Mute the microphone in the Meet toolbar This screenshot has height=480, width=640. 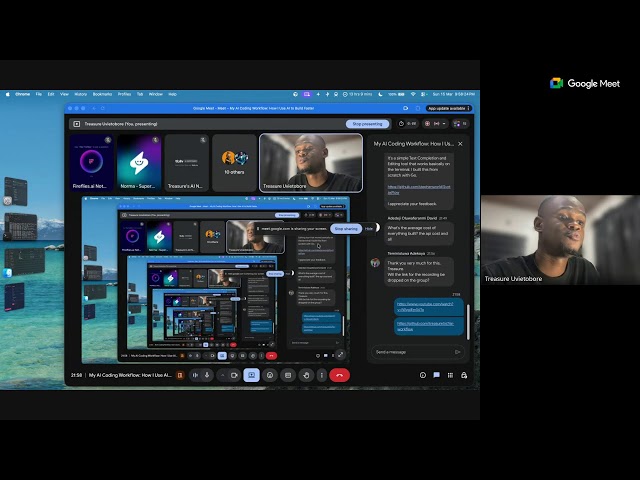coord(207,375)
